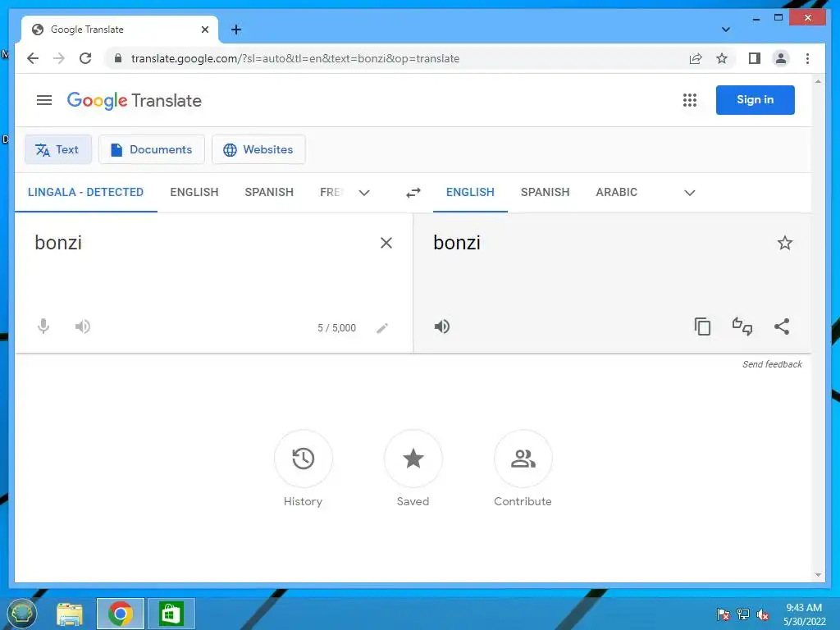
Task: Go to the Google Translate logo home
Action: [134, 100]
